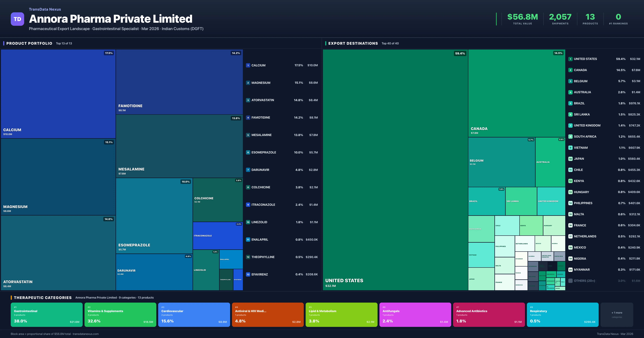
Task: Click rank 13 badge beside EFAVIRENZ
Action: 248,274
